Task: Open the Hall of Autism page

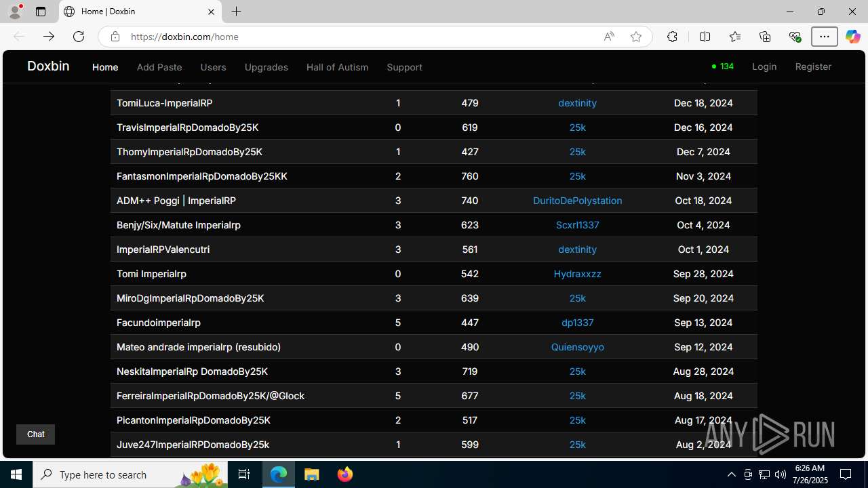Action: [x=337, y=67]
